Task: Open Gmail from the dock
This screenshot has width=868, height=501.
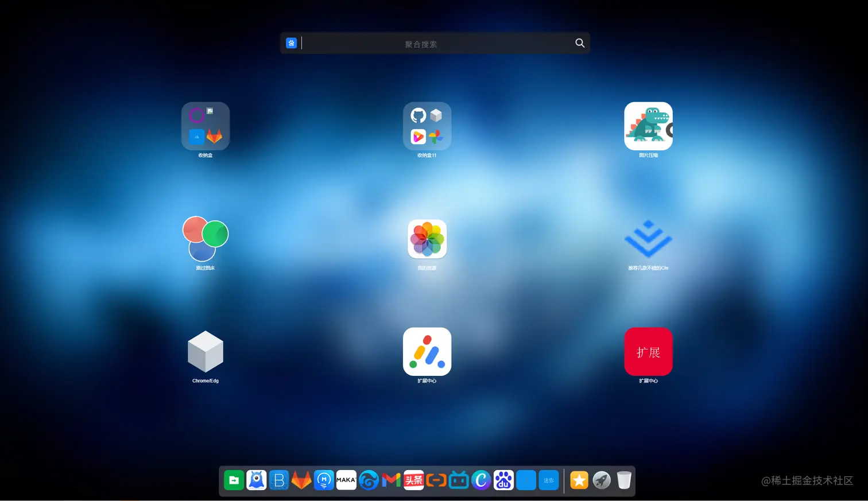Action: click(x=391, y=480)
